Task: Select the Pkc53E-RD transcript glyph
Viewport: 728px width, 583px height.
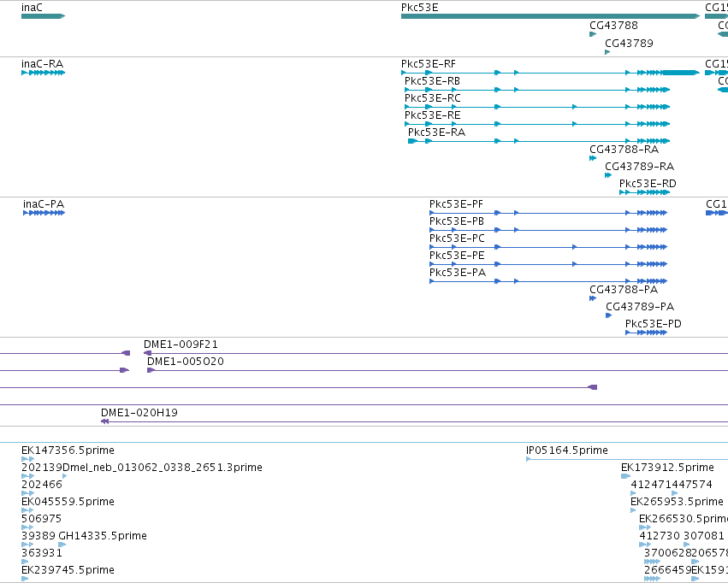Action: tap(644, 192)
